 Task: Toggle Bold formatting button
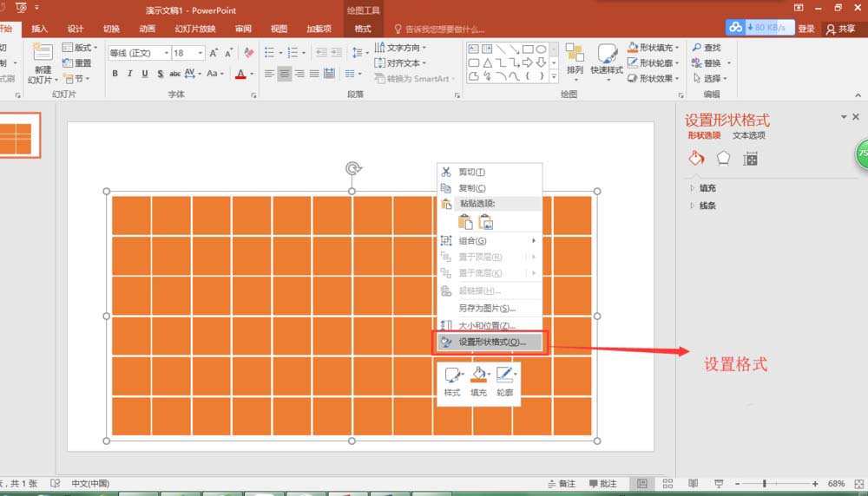click(x=115, y=74)
